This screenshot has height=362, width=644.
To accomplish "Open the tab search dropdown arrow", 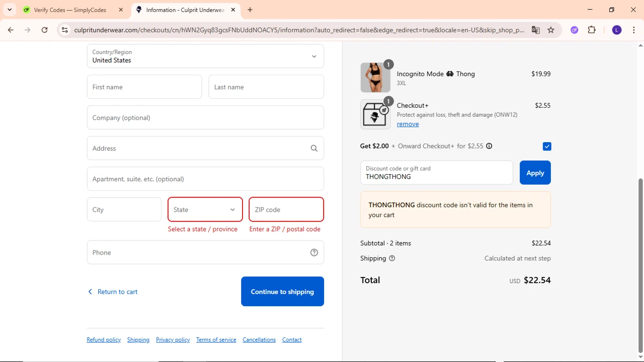I will (9, 9).
